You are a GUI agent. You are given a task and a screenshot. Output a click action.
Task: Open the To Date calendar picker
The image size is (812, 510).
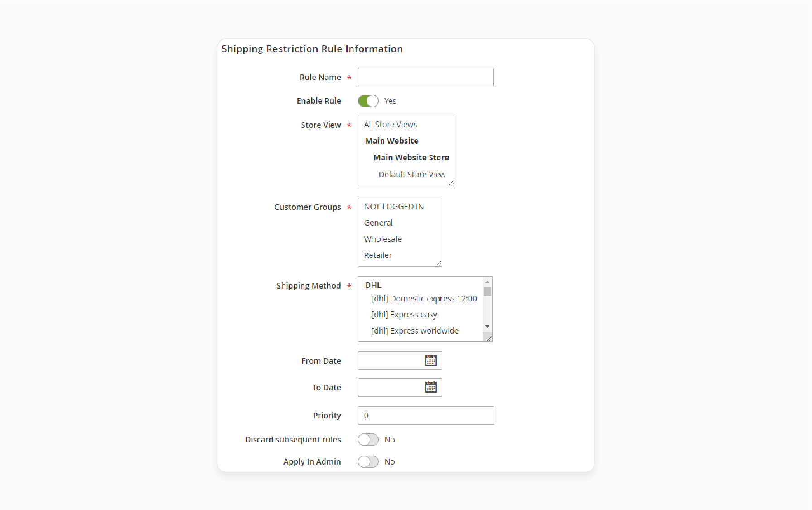[x=431, y=387]
